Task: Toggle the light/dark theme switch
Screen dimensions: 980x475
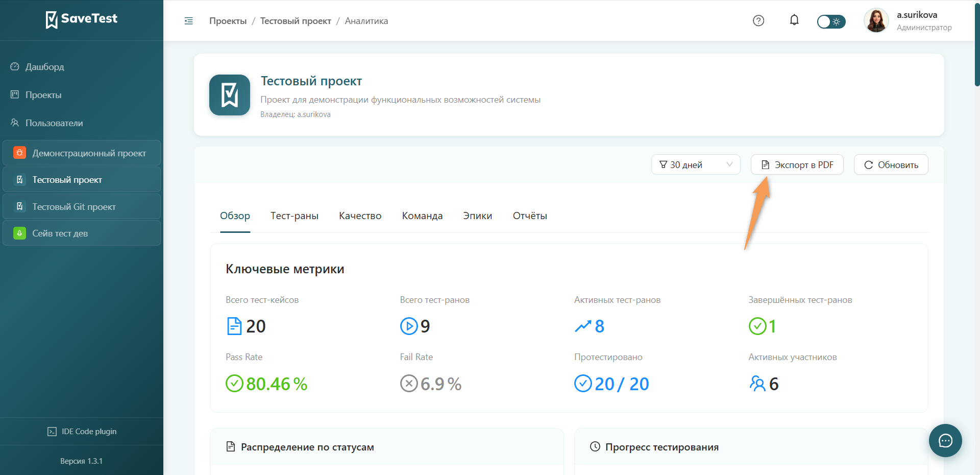Action: 831,21
